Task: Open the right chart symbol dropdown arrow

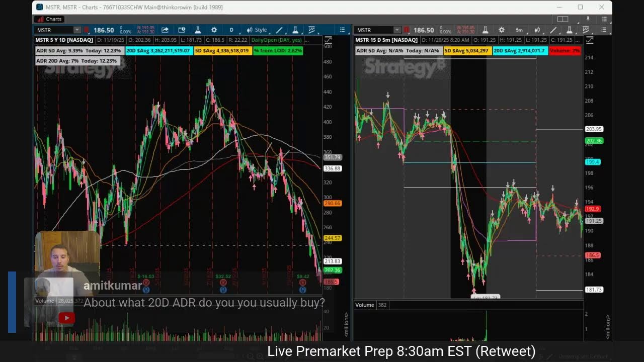Action: point(397,30)
